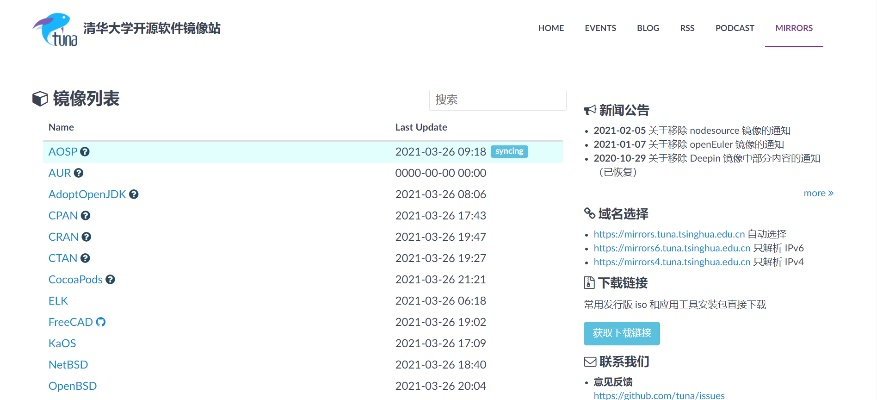Click the TUNA fish logo

[55, 29]
